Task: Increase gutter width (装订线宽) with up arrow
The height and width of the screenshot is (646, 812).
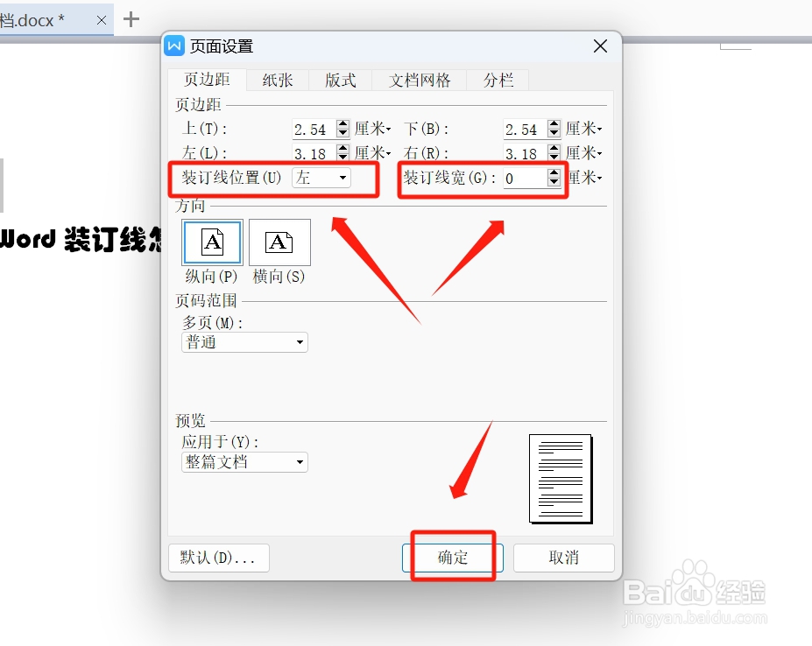Action: point(554,173)
